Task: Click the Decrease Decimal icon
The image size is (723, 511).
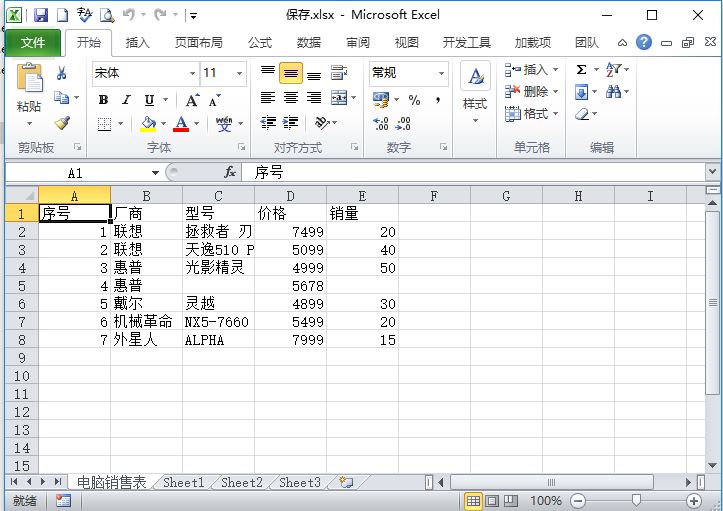Action: (403, 123)
